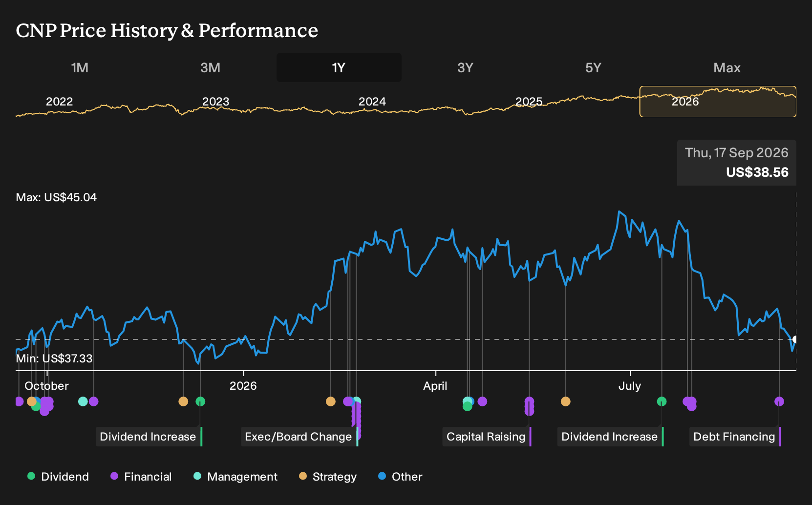812x505 pixels.
Task: Click the CNP Price History & Performance heading
Action: point(167,30)
